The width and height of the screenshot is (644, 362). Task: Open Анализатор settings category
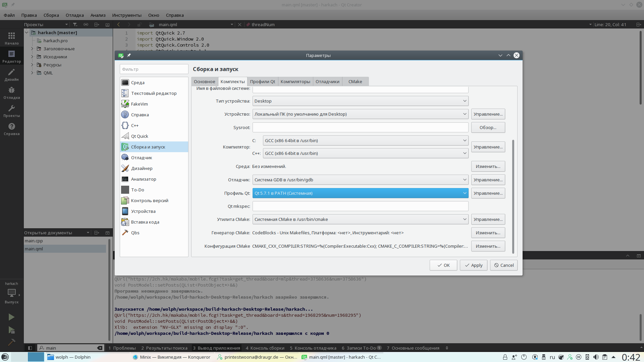[154, 179]
